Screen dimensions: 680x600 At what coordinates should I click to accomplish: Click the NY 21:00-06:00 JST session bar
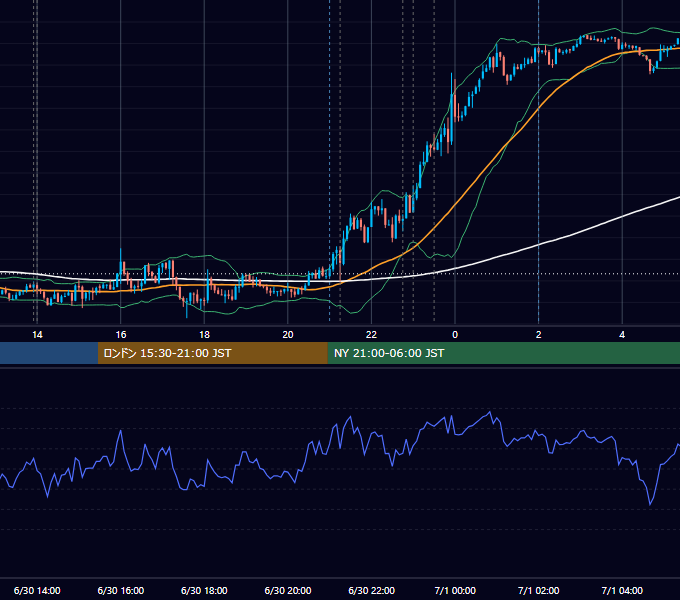503,353
